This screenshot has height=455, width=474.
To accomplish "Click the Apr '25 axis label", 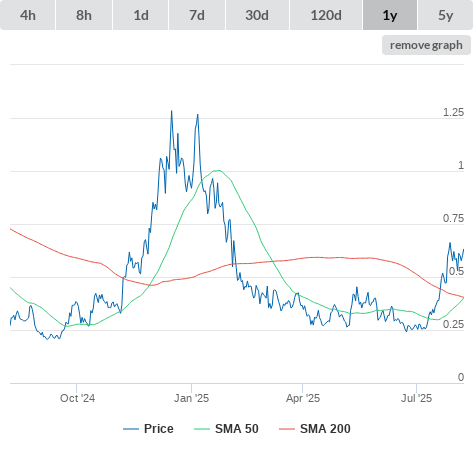I will 303,398.
